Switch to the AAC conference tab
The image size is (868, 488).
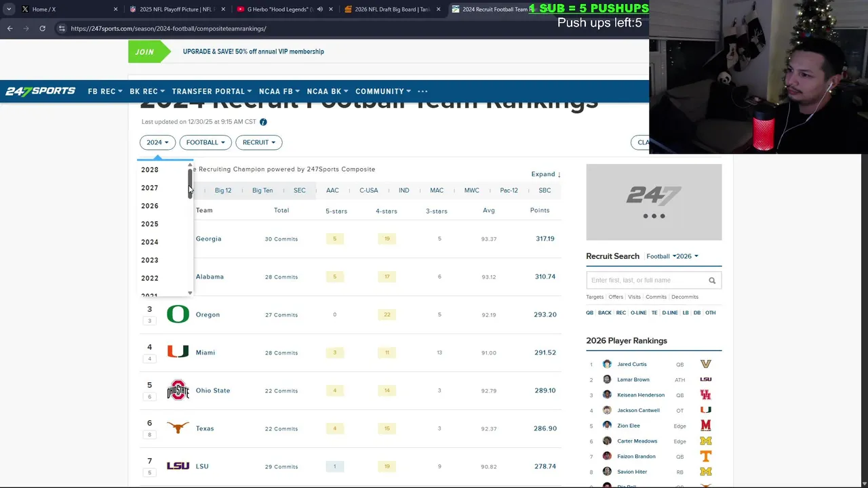pos(332,190)
